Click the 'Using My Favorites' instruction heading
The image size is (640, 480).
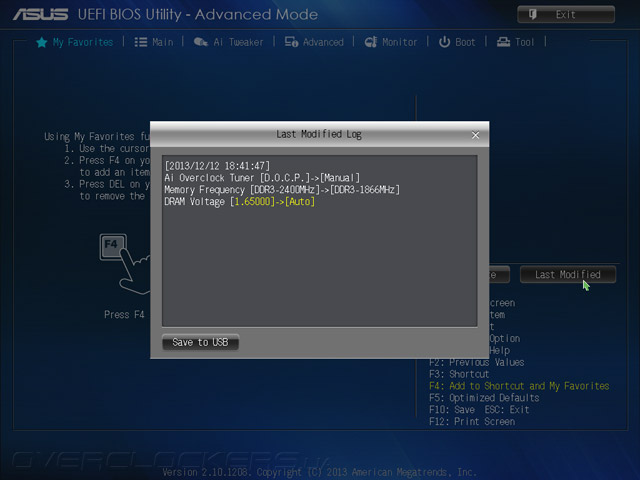point(97,136)
